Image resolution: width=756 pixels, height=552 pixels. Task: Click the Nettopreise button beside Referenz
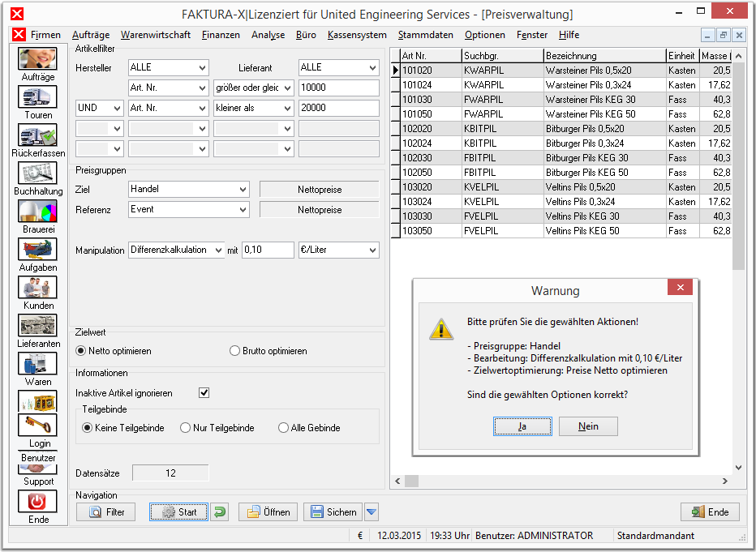tap(319, 209)
